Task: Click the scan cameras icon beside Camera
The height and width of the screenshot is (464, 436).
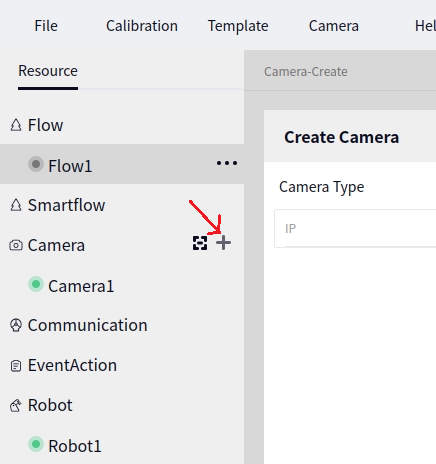Action: (200, 243)
